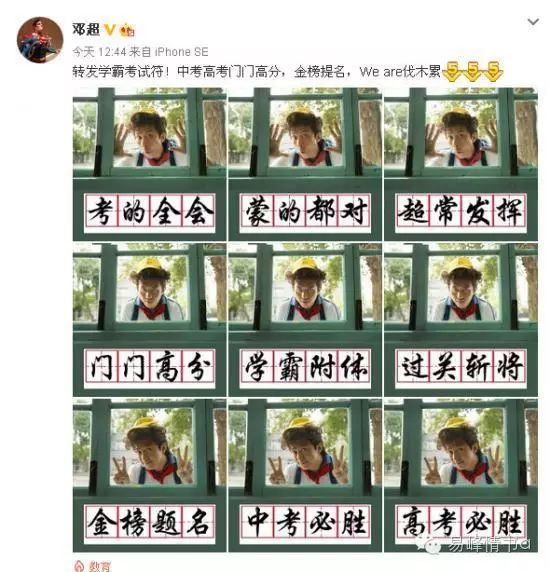Open the 过关斩将 image thumbnail
550x572 pixels.
[461, 320]
